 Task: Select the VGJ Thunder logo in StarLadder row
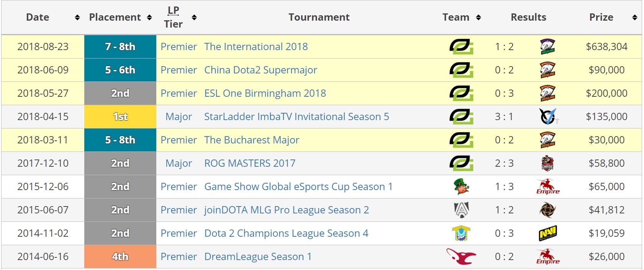point(547,117)
